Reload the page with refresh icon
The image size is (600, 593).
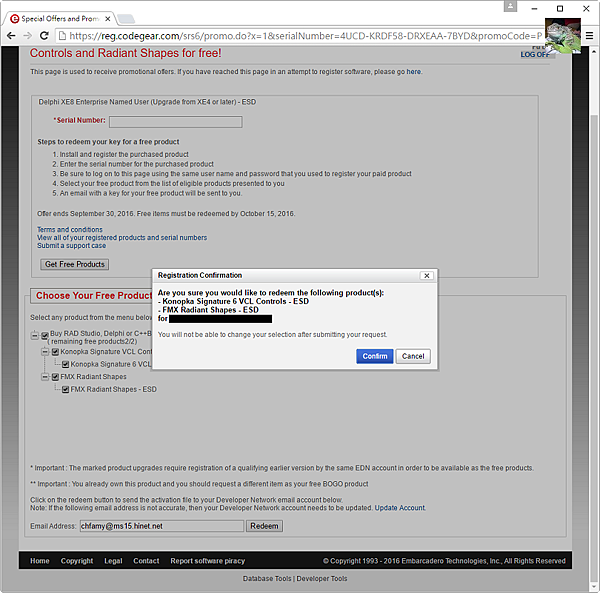tap(44, 36)
